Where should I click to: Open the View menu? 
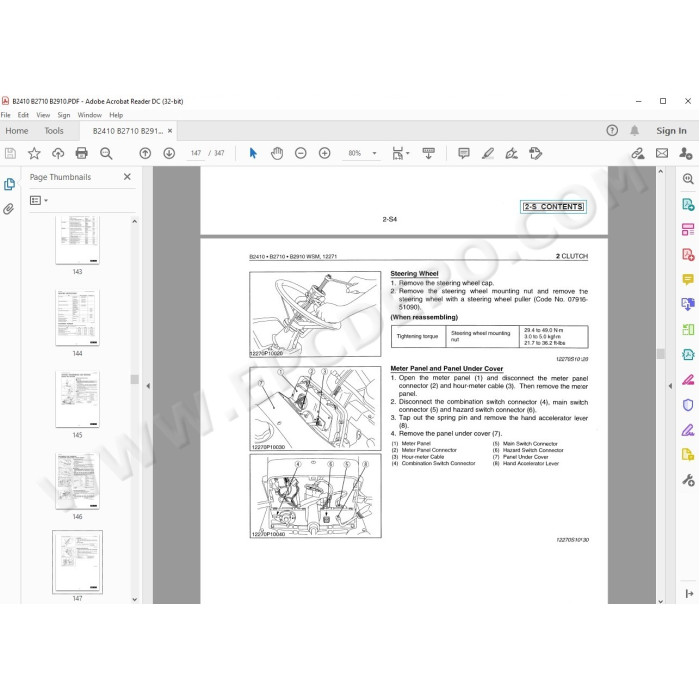43,115
